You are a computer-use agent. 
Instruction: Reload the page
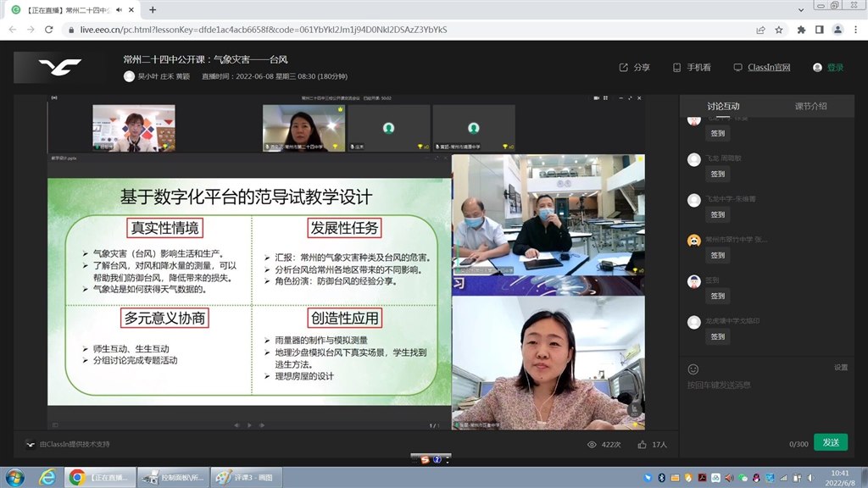(x=48, y=30)
